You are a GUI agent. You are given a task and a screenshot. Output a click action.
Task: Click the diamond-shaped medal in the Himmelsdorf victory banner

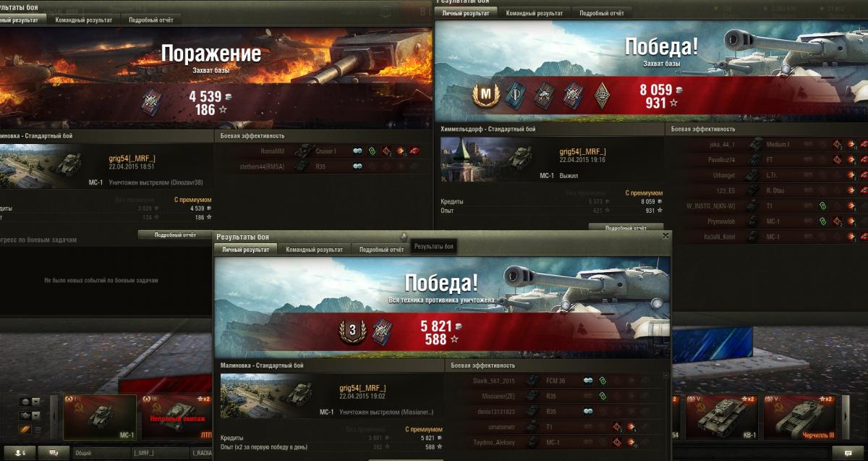click(x=602, y=94)
